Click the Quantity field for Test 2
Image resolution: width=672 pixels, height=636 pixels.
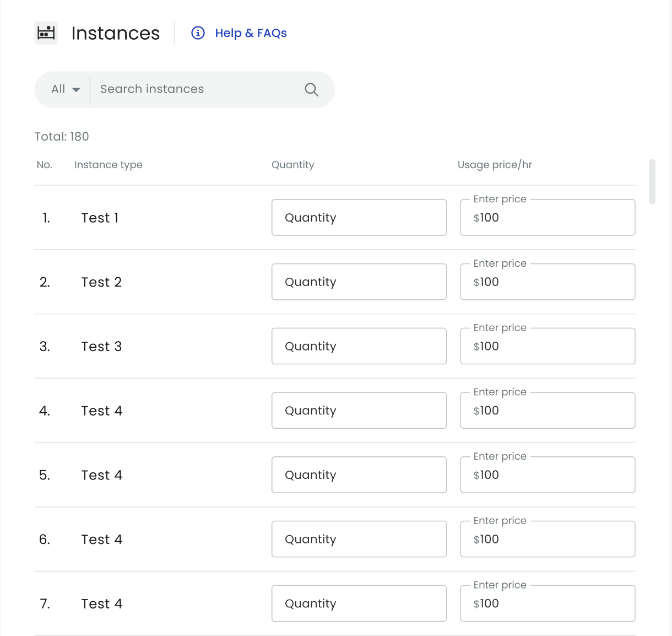(x=359, y=282)
